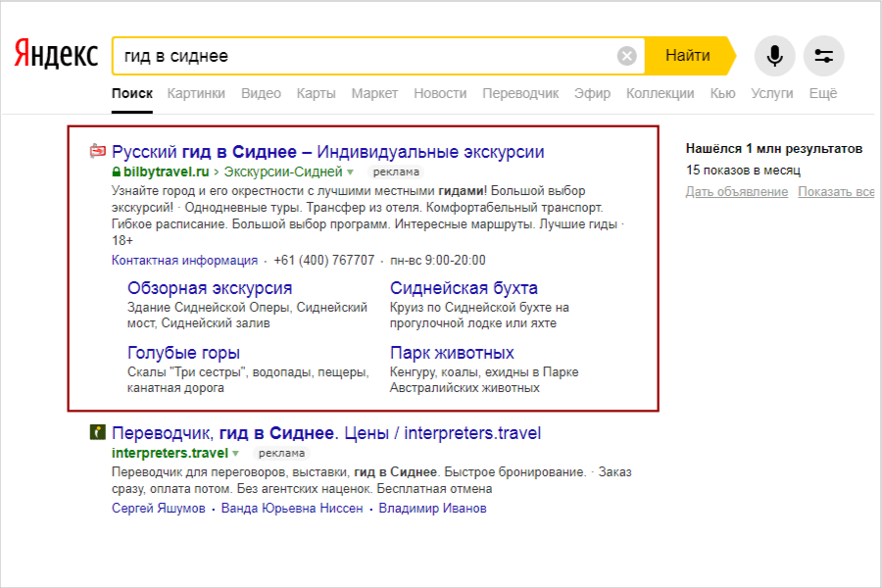This screenshot has width=882, height=588.
Task: Click the working hours пн-вс 9:00-20:00
Action: pyautogui.click(x=438, y=260)
